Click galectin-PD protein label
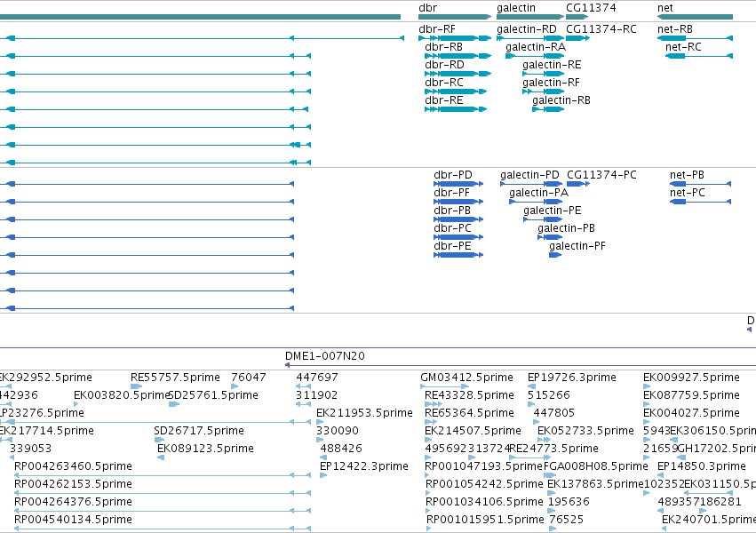The image size is (756, 533). (529, 175)
